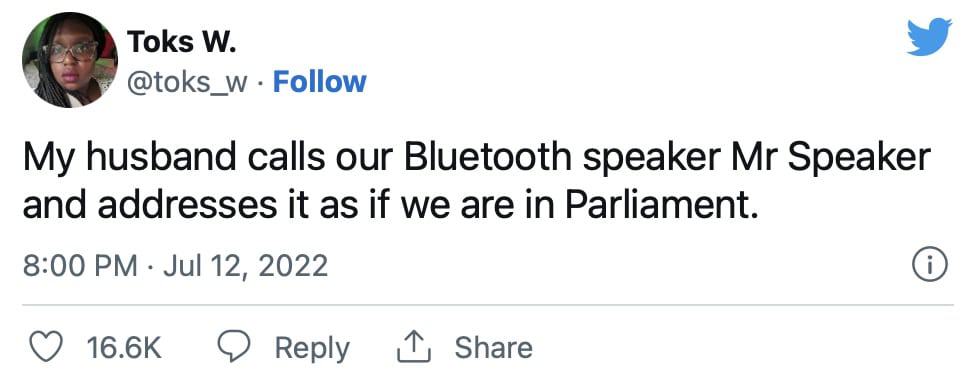Open Toks W.'s profile picture

[69, 60]
